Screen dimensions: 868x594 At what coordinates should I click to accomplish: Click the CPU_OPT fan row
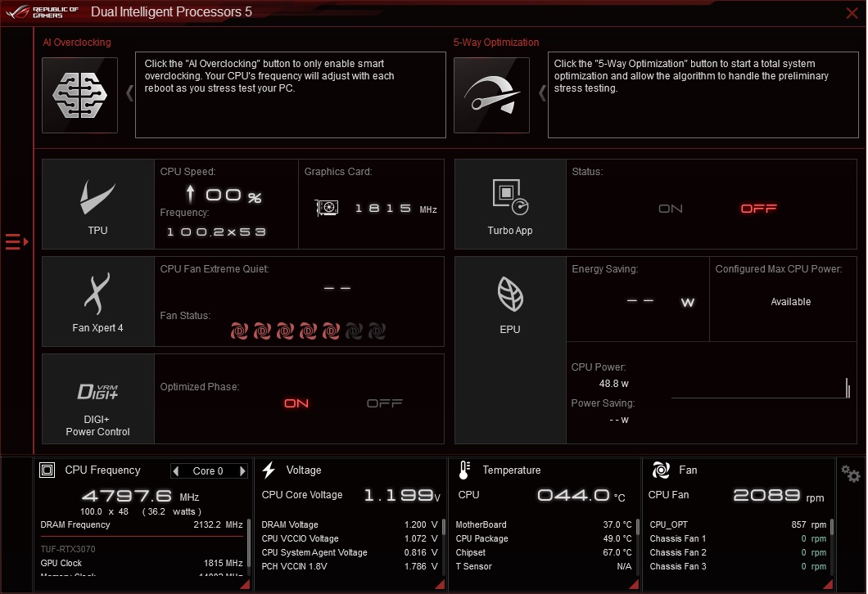(x=738, y=524)
